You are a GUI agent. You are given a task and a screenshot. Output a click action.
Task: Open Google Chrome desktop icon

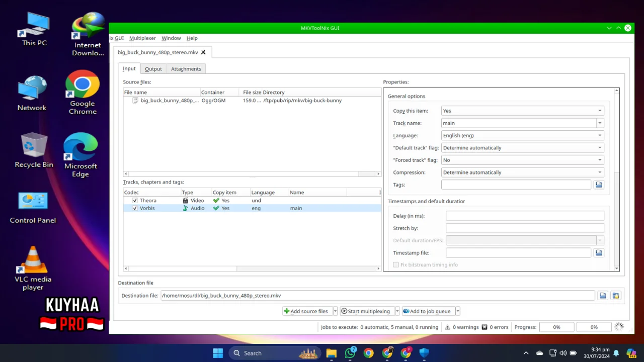83,93
